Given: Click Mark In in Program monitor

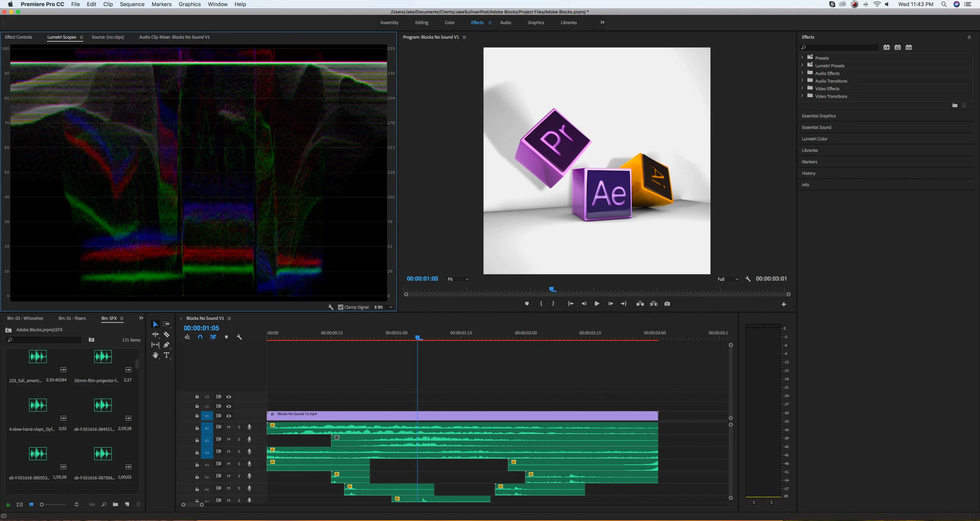Looking at the screenshot, I should click(541, 304).
